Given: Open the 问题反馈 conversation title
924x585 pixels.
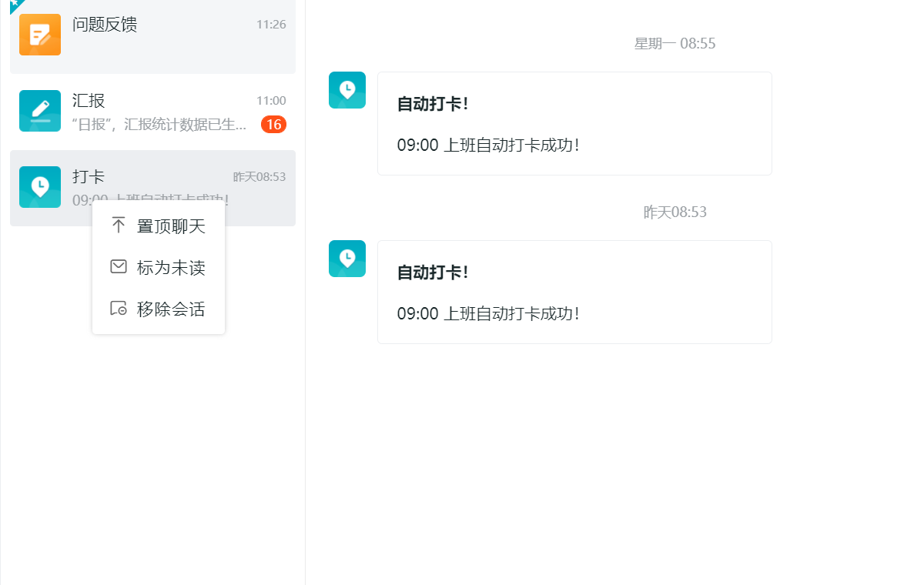Looking at the screenshot, I should point(105,25).
